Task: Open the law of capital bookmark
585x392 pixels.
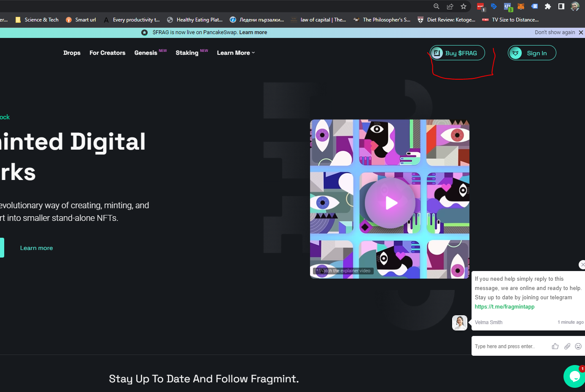Action: tap(318, 20)
